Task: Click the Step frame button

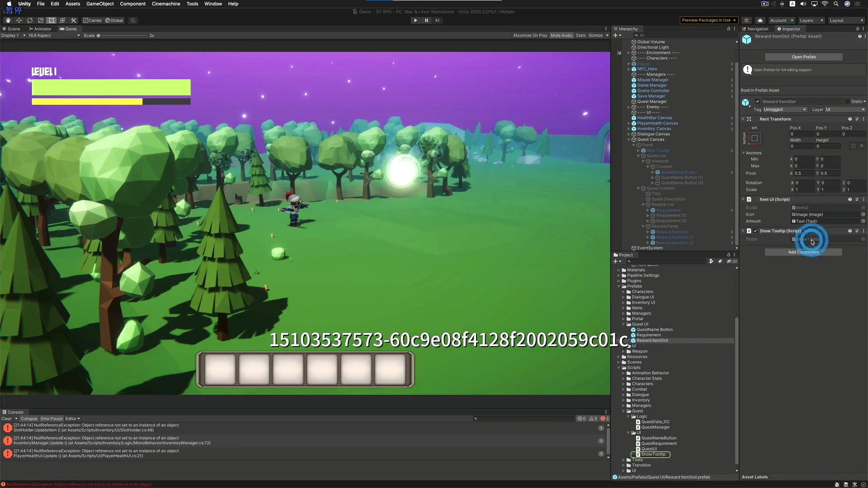Action: coord(437,20)
